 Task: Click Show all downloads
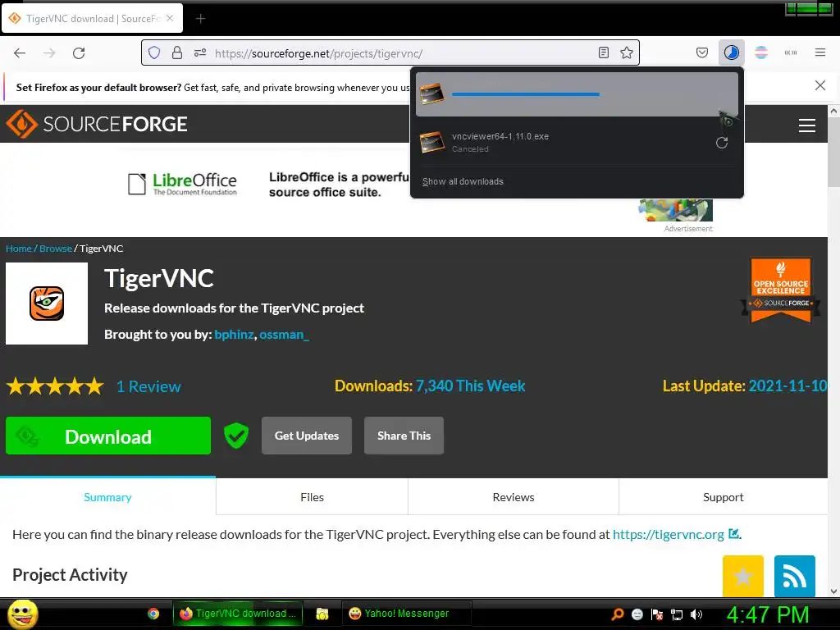tap(463, 181)
